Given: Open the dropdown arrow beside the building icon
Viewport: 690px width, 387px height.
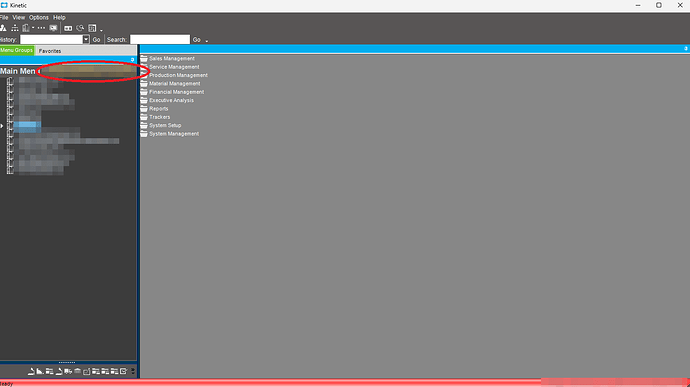Looking at the screenshot, I should point(33,28).
